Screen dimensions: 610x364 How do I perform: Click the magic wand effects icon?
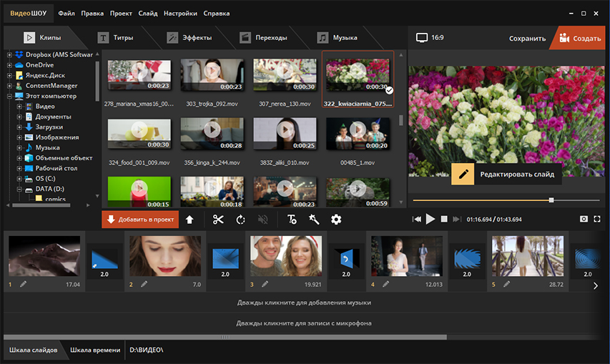point(313,220)
